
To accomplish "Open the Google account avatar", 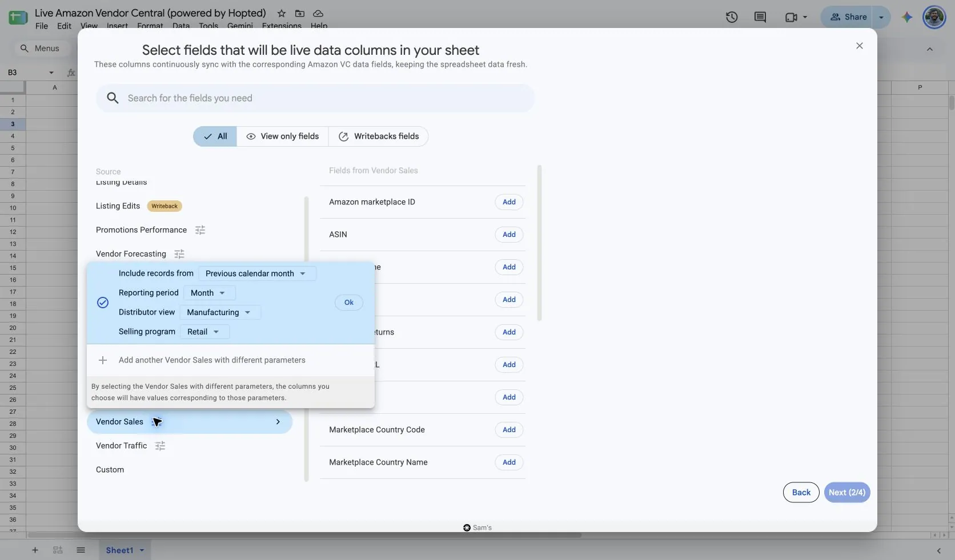I will click(934, 17).
